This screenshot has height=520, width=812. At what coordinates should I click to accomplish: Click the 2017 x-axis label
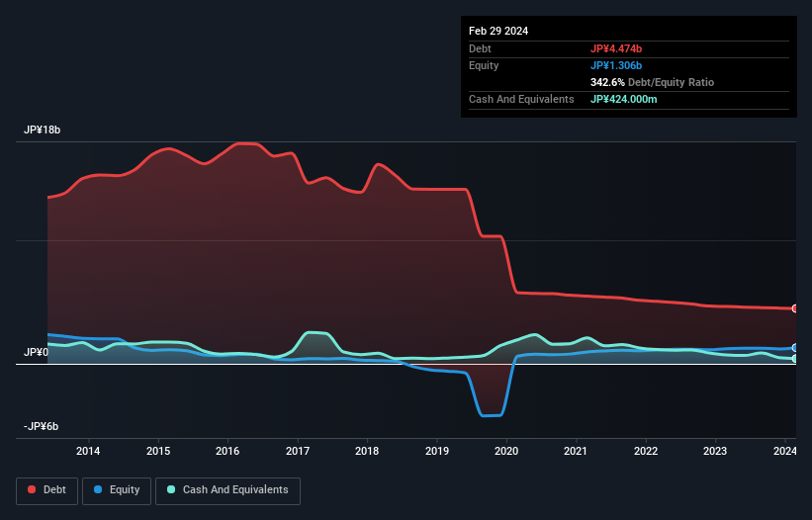[298, 451]
